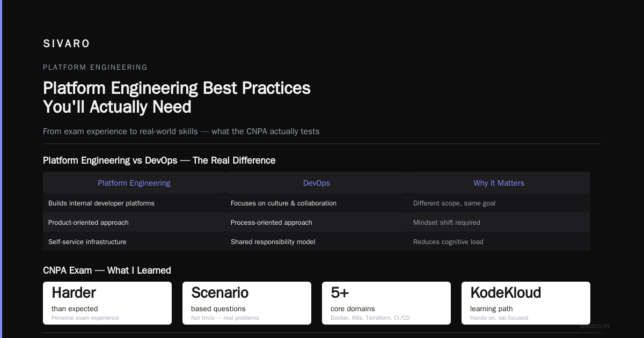
Task: Click the Process-oriented approach cell
Action: point(317,223)
